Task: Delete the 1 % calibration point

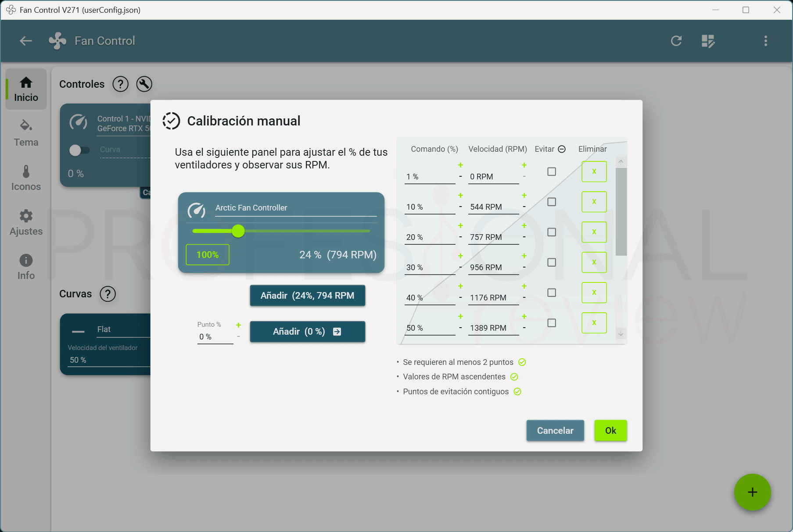Action: click(594, 171)
